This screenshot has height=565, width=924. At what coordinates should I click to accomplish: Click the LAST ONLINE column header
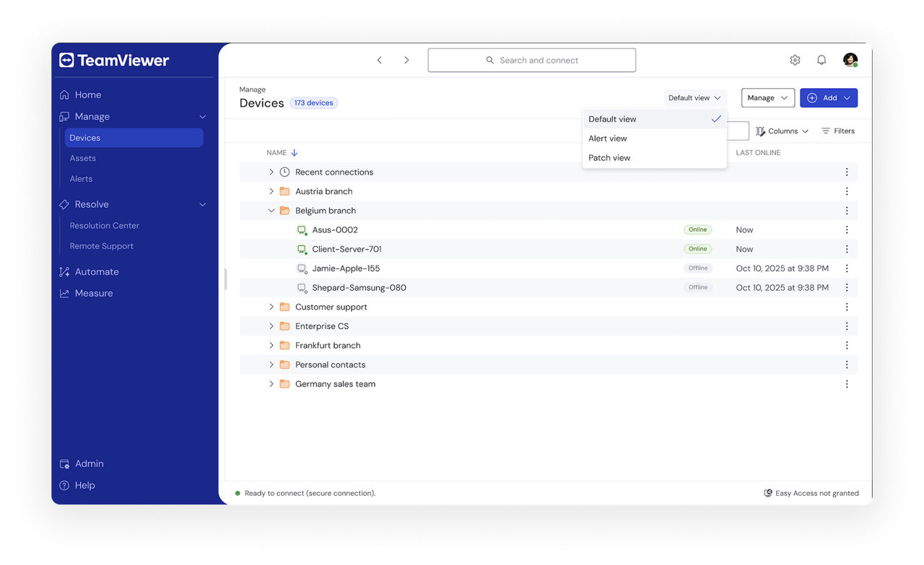pyautogui.click(x=758, y=153)
